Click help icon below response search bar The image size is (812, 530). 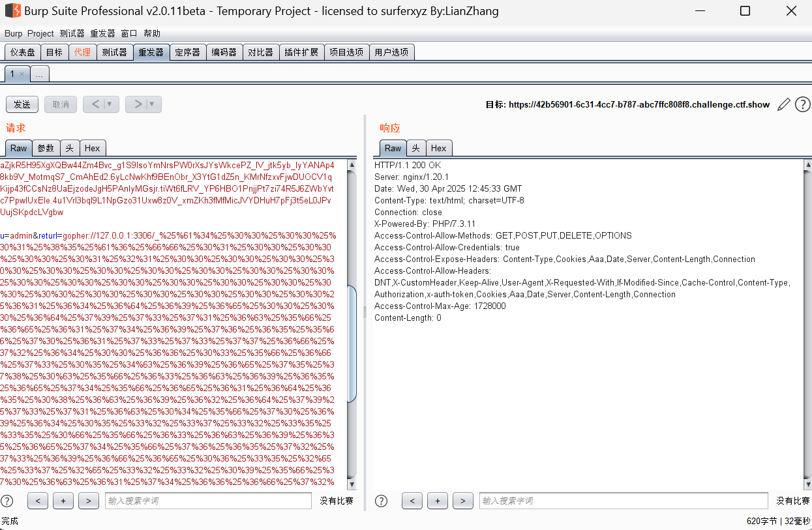tap(382, 501)
